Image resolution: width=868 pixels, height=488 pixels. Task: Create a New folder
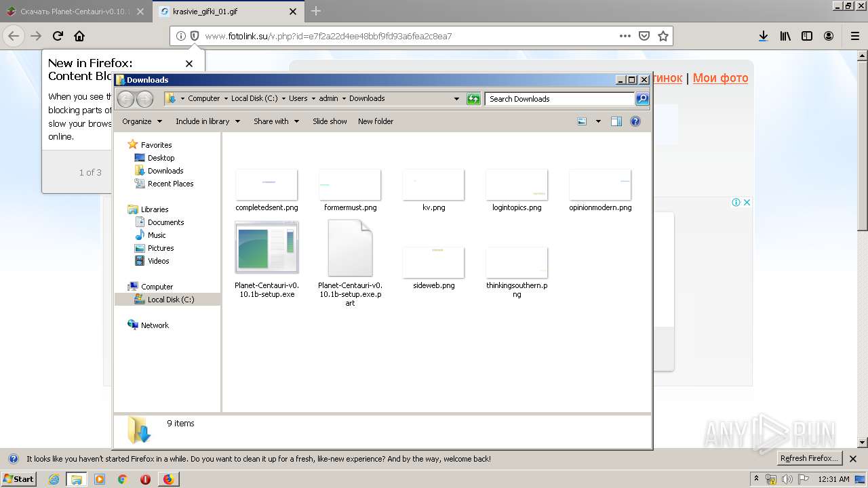tap(376, 121)
